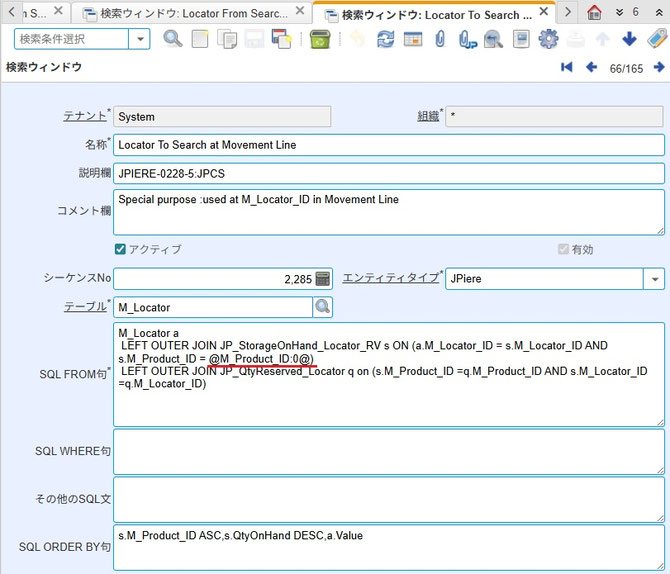The height and width of the screenshot is (574, 670).
Task: Click Save and Create New icon
Action: 281,39
